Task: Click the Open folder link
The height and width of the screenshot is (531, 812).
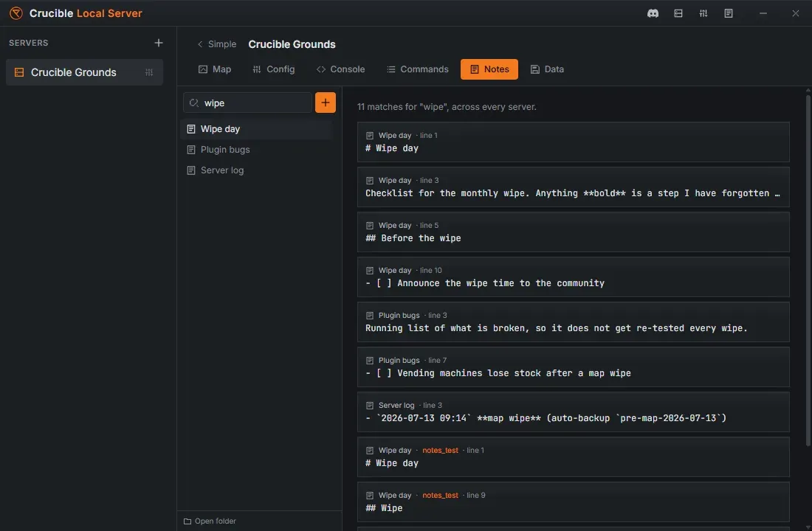Action: pyautogui.click(x=210, y=521)
